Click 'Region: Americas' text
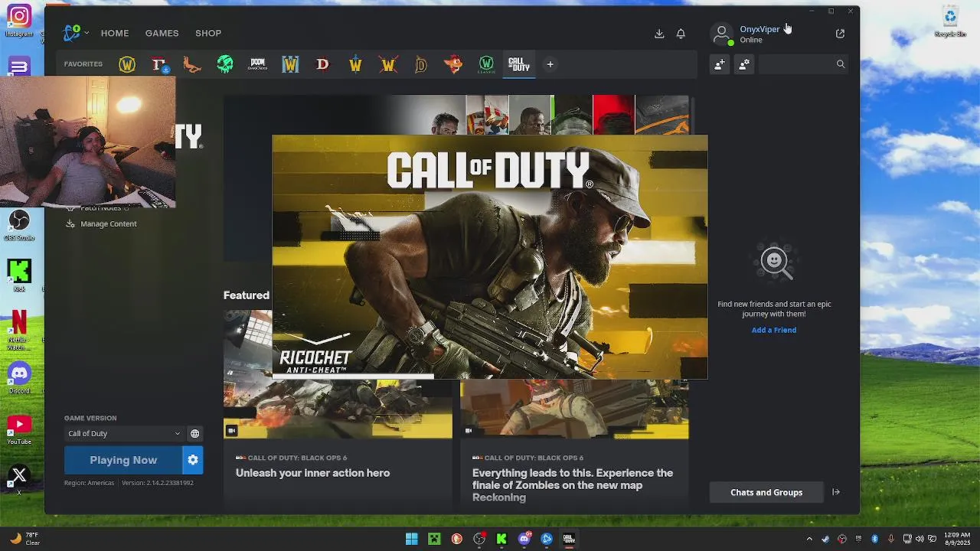 pyautogui.click(x=89, y=483)
